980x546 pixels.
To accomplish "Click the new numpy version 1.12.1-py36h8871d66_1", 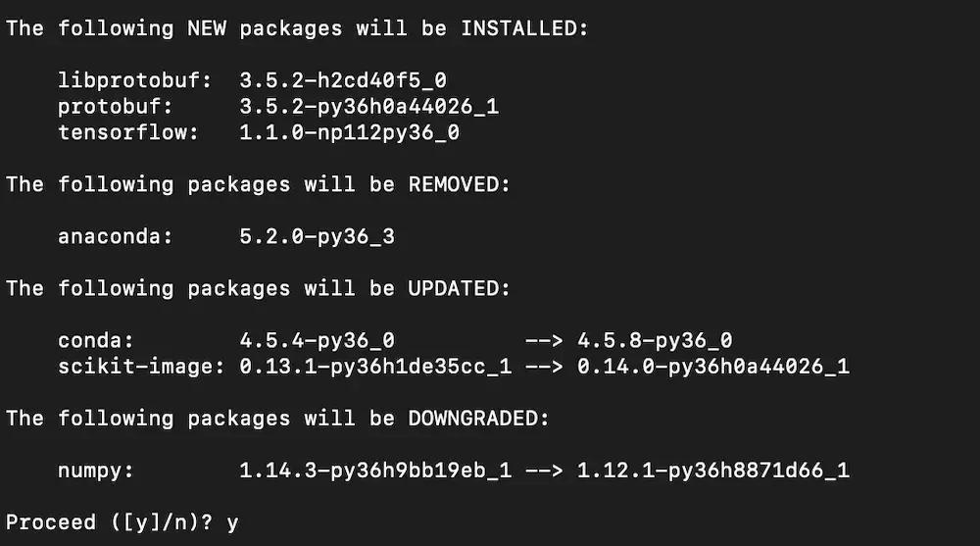I will point(712,471).
